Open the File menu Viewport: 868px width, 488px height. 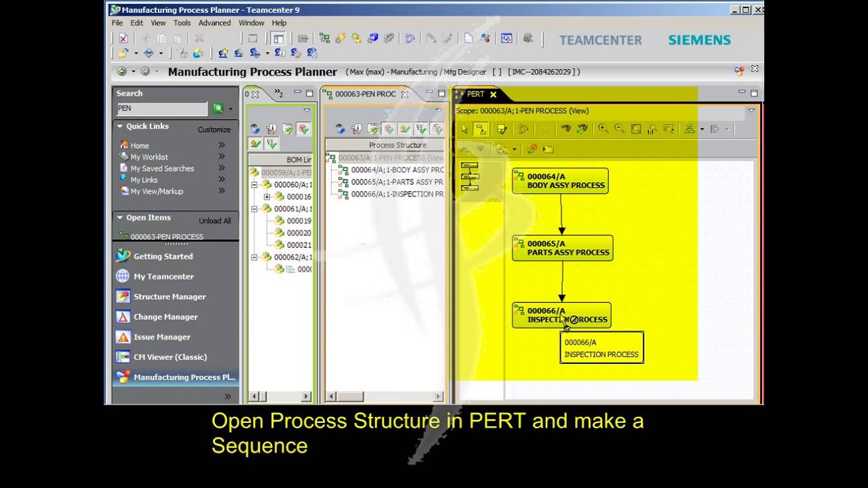coord(117,22)
